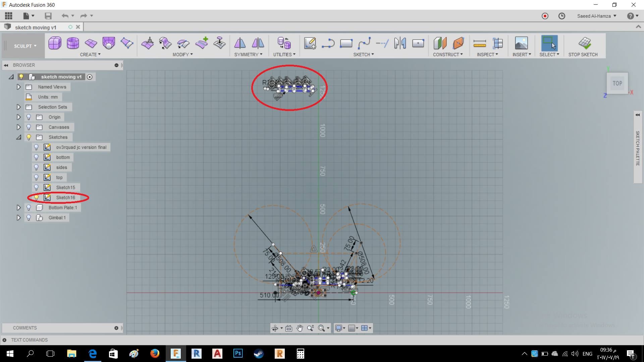Open the Insert Canvas image icon
This screenshot has width=644, height=362.
point(521,43)
